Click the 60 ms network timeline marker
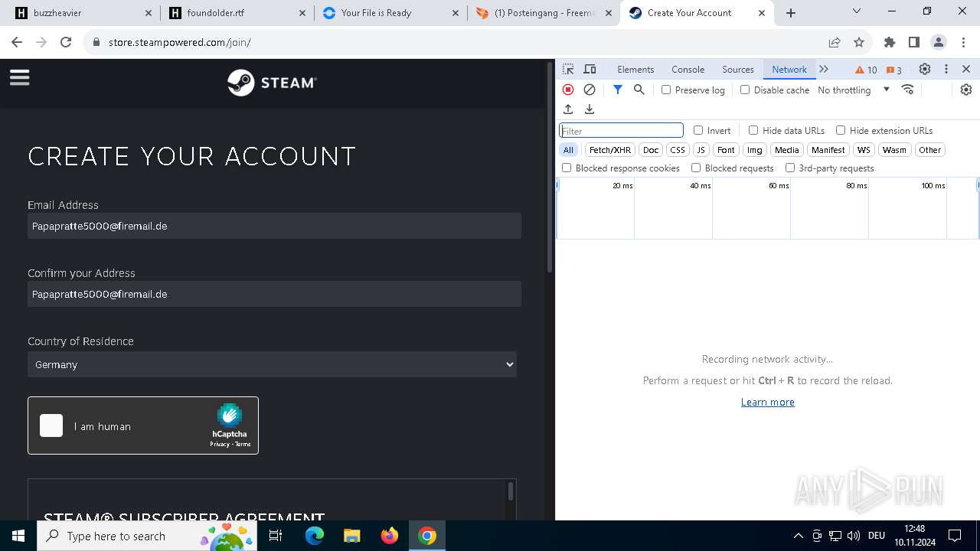980x551 pixels. (779, 185)
